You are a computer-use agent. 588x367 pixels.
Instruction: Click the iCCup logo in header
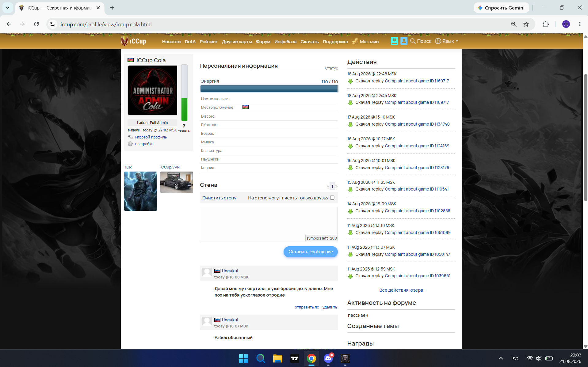(133, 41)
